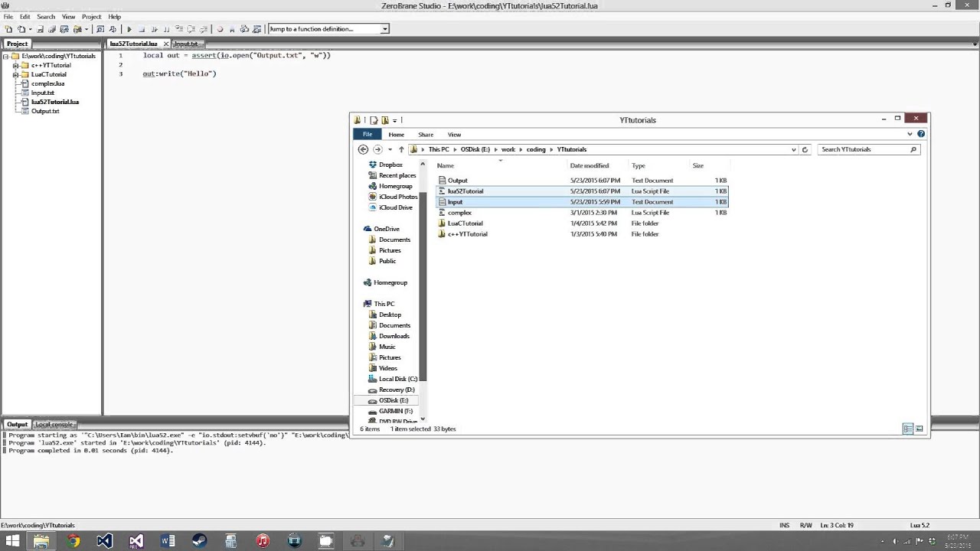This screenshot has height=551, width=980.
Task: Expand the LuaCTutorial folder in the project tree
Action: click(15, 74)
